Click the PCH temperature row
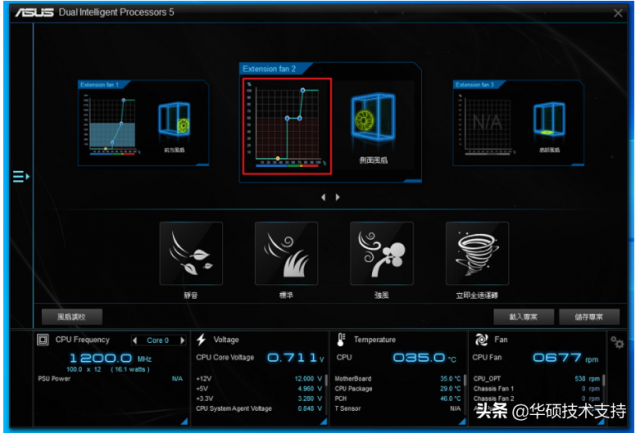The image size is (640, 433). point(398,398)
